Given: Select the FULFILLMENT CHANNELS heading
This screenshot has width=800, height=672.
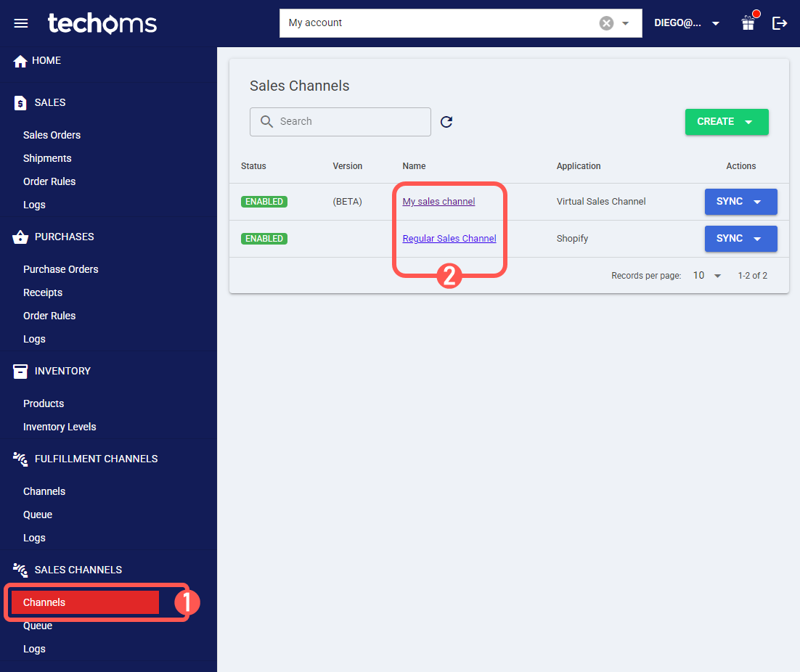Looking at the screenshot, I should pyautogui.click(x=96, y=459).
